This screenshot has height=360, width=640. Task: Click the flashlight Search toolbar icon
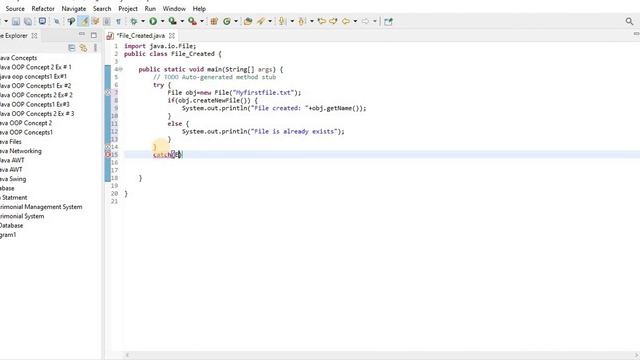pyautogui.click(x=261, y=21)
